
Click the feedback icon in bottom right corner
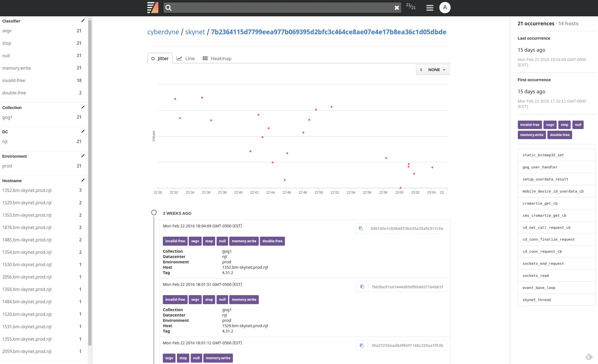click(x=590, y=357)
